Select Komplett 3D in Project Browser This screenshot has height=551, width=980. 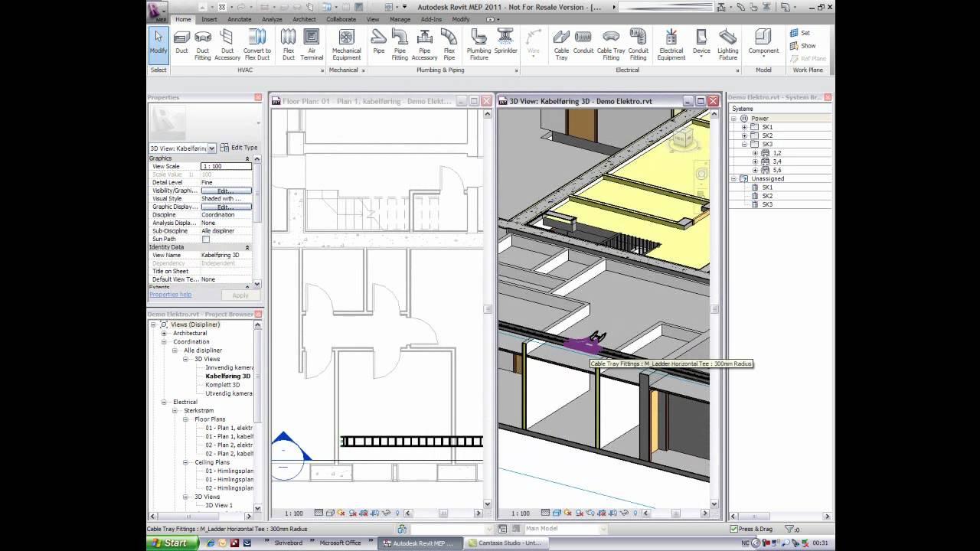point(222,385)
